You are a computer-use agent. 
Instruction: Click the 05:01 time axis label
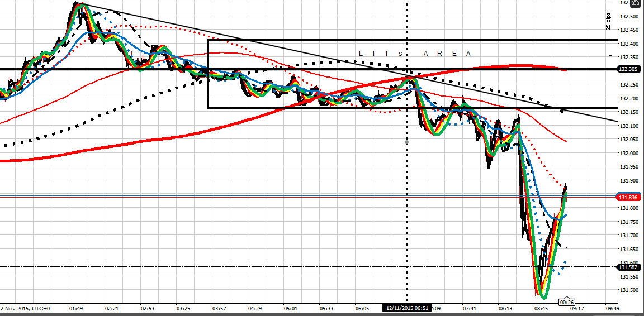290,308
